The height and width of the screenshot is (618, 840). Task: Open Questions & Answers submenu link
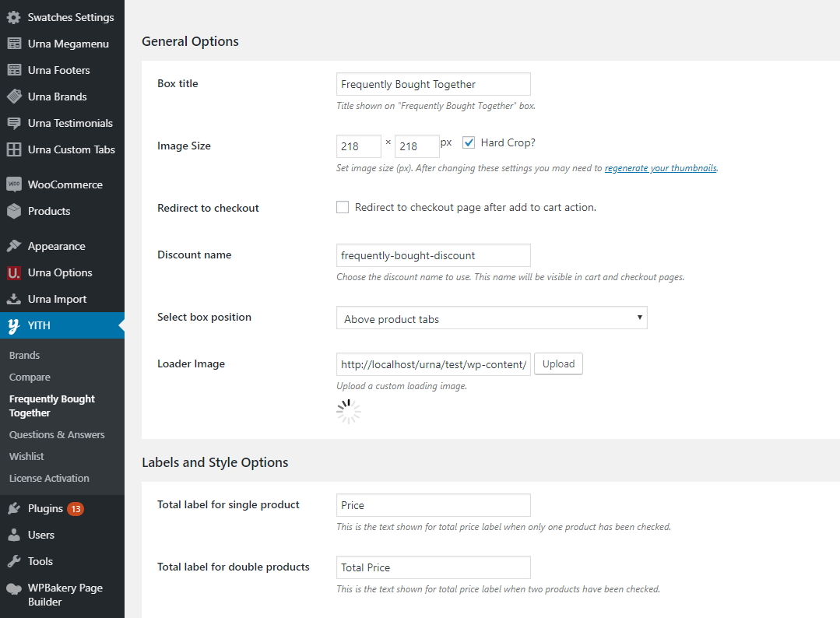pos(57,434)
